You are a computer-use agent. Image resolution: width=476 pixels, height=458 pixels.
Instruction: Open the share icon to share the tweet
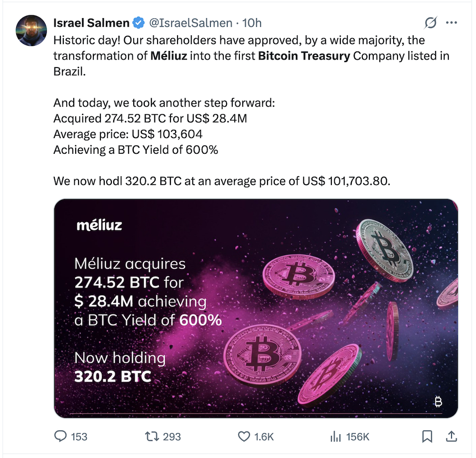(x=450, y=436)
